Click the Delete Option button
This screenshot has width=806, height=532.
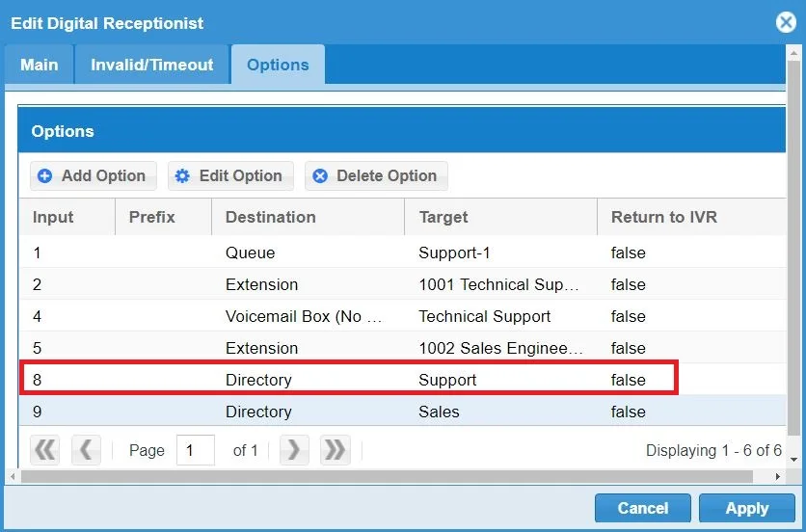pos(376,175)
